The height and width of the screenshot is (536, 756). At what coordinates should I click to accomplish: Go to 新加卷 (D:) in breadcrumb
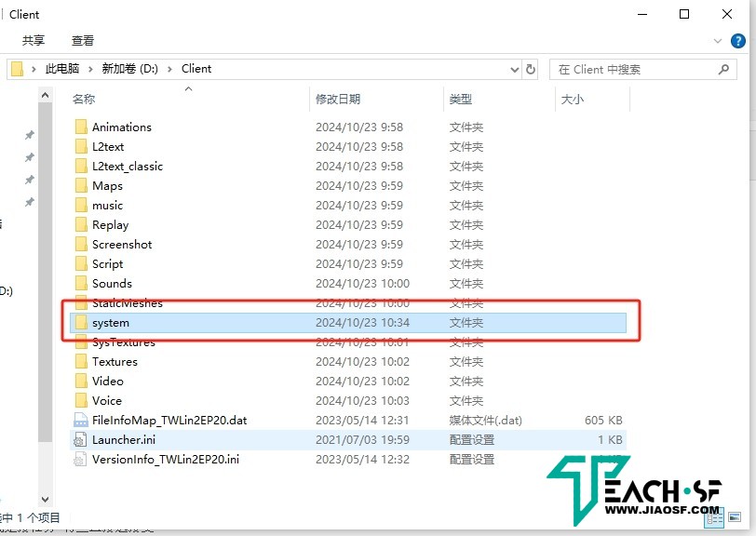129,69
